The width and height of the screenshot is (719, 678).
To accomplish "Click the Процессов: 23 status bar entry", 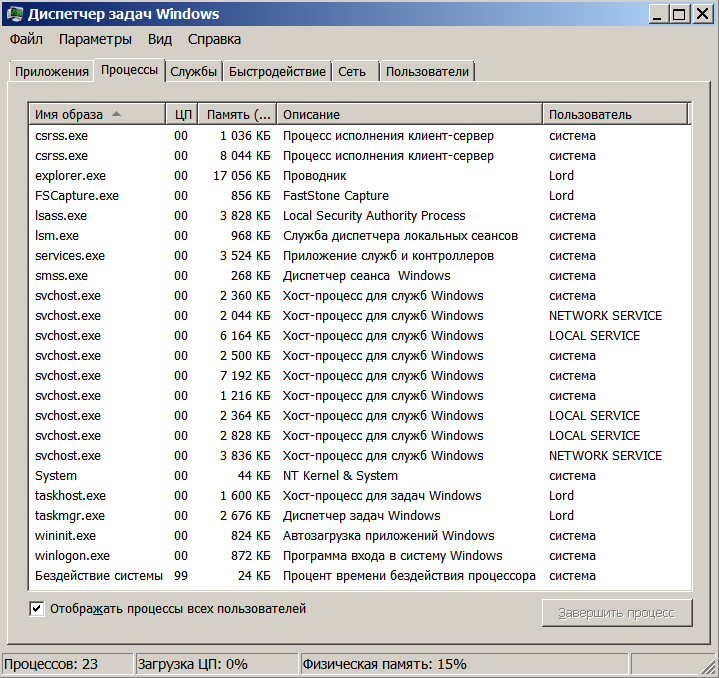I will coord(67,664).
